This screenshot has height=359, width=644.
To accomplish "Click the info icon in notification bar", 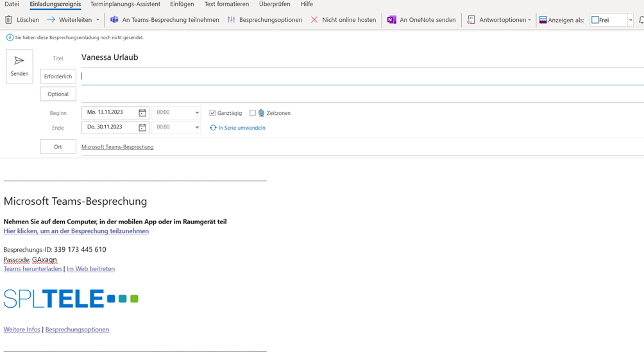I will pos(10,37).
